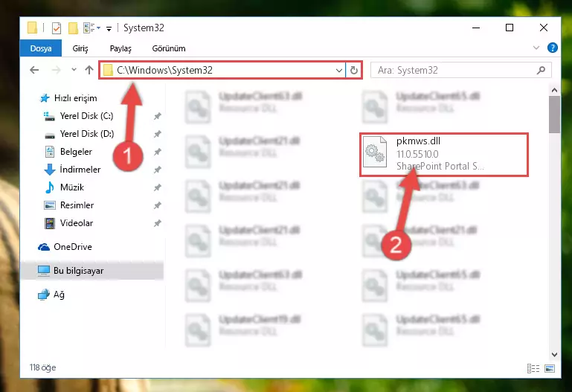Open Resimler folder in sidebar

tap(68, 205)
